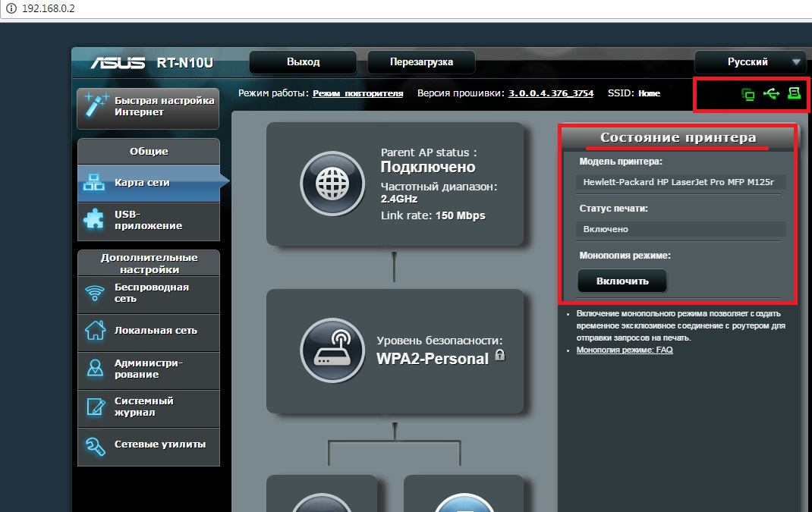Open Беспроводная сеть settings

click(149, 294)
